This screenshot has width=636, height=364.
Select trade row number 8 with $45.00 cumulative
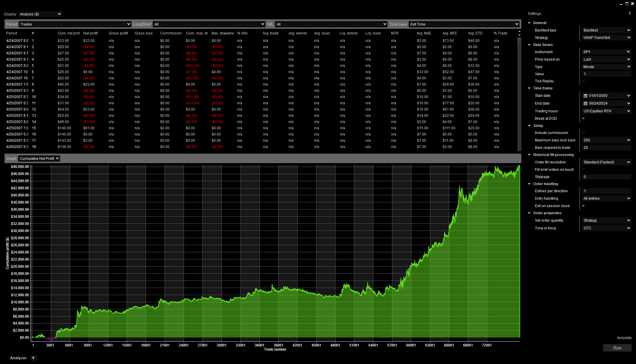tap(262, 84)
